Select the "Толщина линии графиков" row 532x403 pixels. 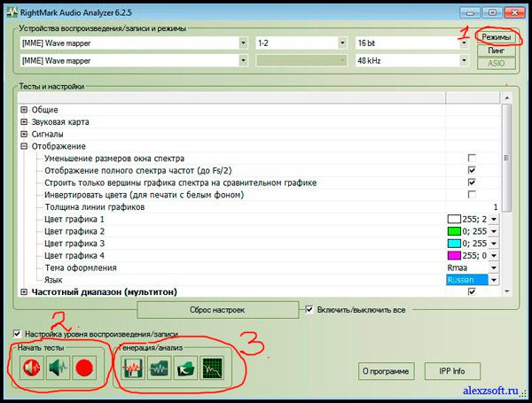click(x=261, y=206)
